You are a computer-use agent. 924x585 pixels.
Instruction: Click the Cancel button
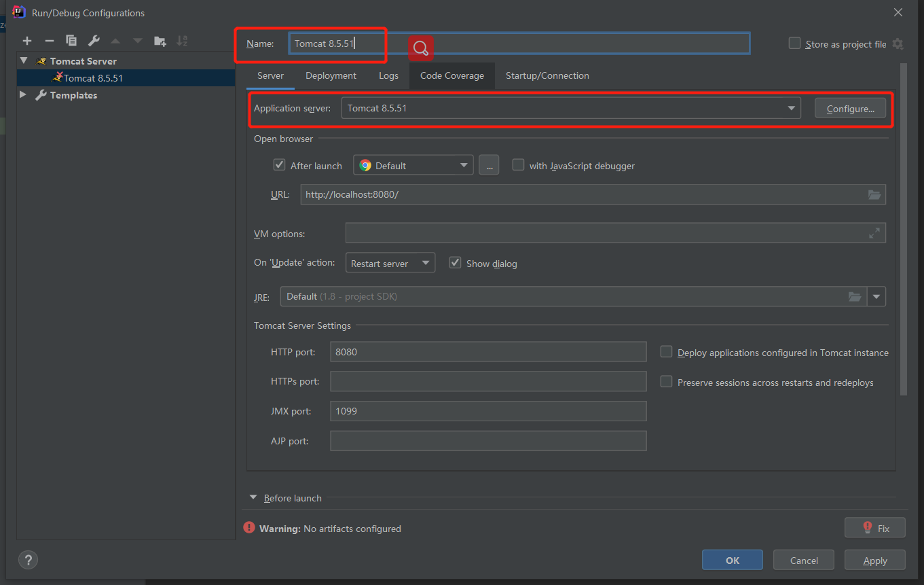pos(804,560)
